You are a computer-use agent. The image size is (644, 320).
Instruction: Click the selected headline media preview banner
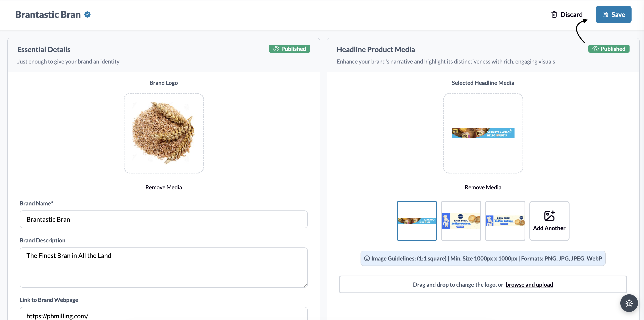coord(483,133)
